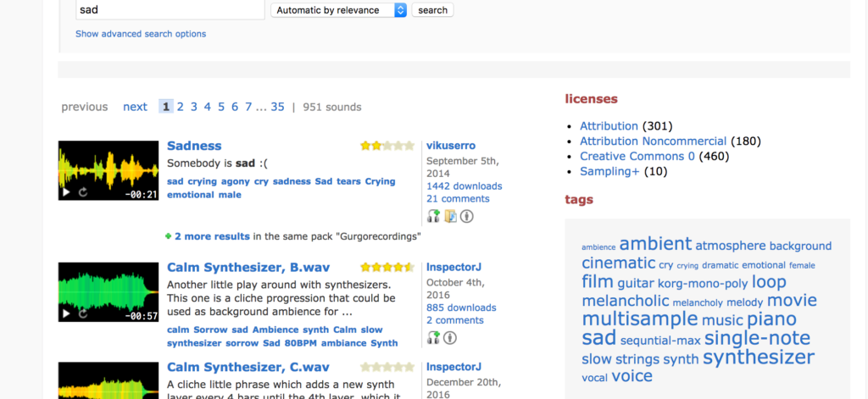Click the search button
The height and width of the screenshot is (399, 868).
pyautogui.click(x=432, y=10)
